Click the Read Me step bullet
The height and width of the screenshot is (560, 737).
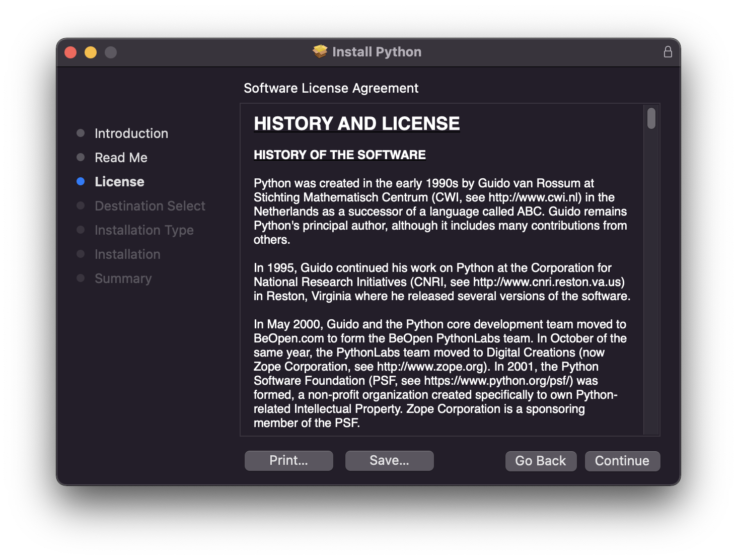(81, 157)
